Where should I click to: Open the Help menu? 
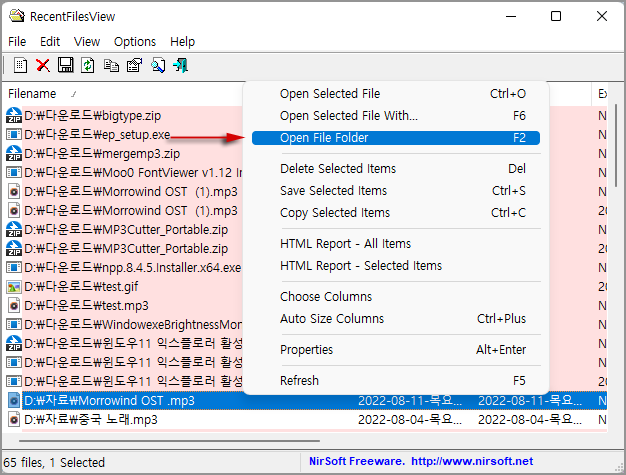pyautogui.click(x=182, y=42)
